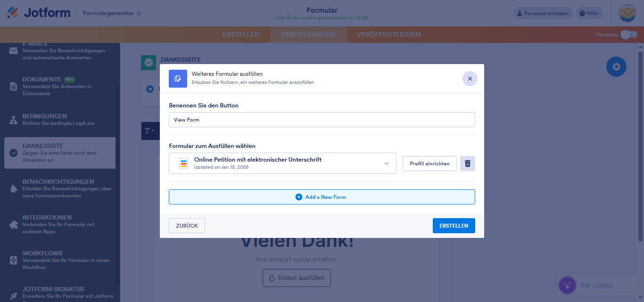Select the radio button under Dankesseite

150,89
